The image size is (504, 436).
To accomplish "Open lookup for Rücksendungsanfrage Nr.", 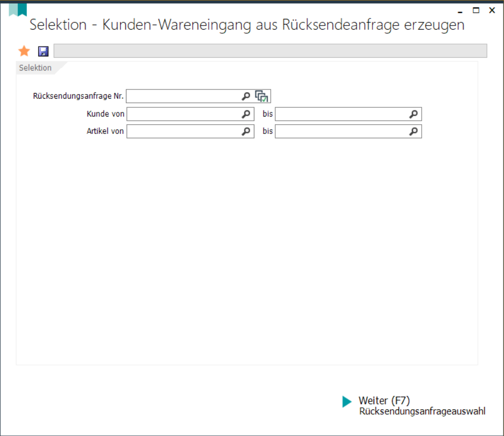I will tap(246, 96).
